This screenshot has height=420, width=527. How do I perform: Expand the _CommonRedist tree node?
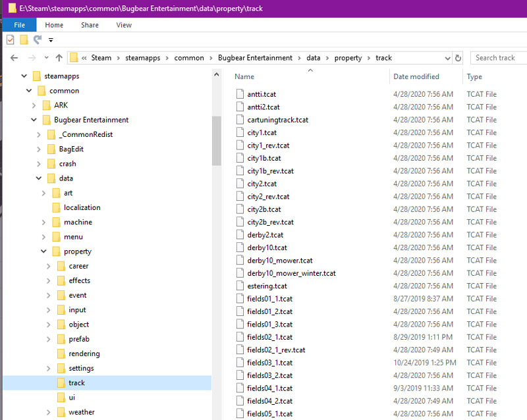39,135
